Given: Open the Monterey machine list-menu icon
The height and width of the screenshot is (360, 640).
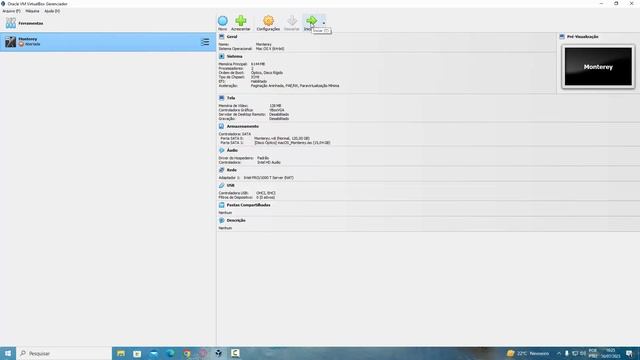Looking at the screenshot, I should coord(205,42).
